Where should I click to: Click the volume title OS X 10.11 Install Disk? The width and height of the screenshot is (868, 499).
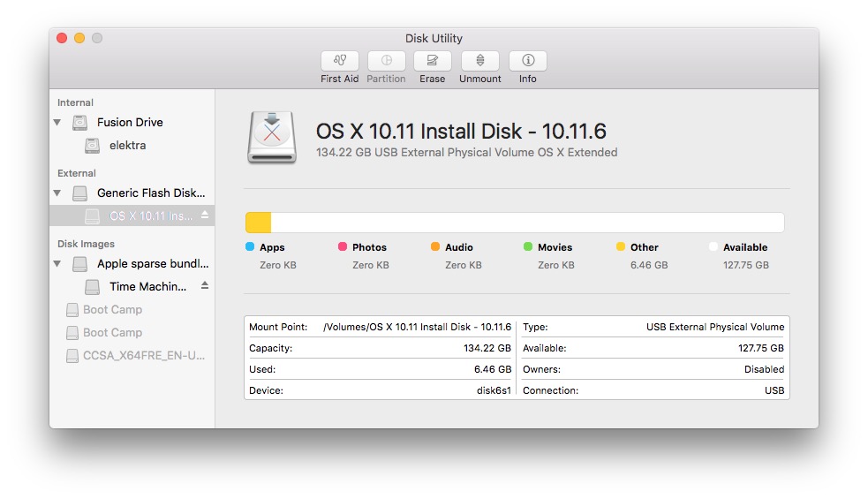[461, 132]
